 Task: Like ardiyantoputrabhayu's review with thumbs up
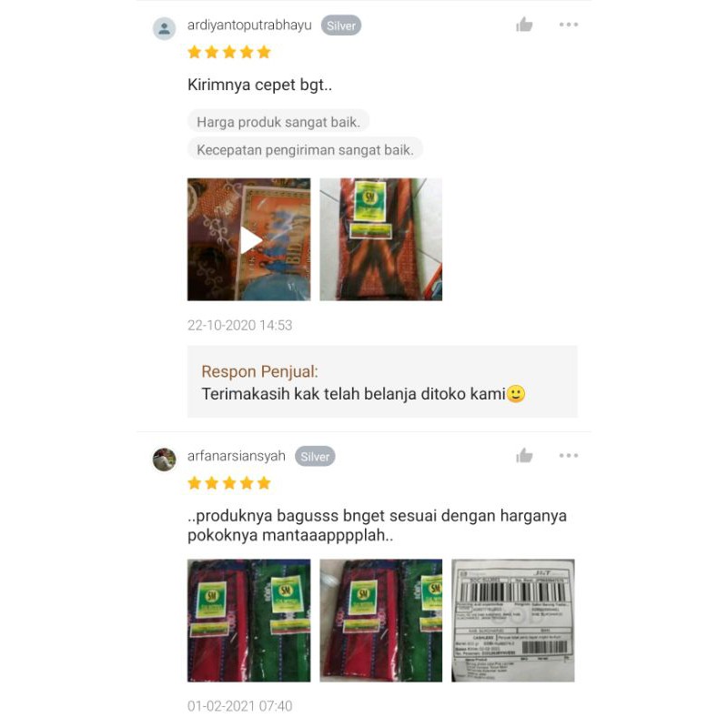(x=524, y=25)
